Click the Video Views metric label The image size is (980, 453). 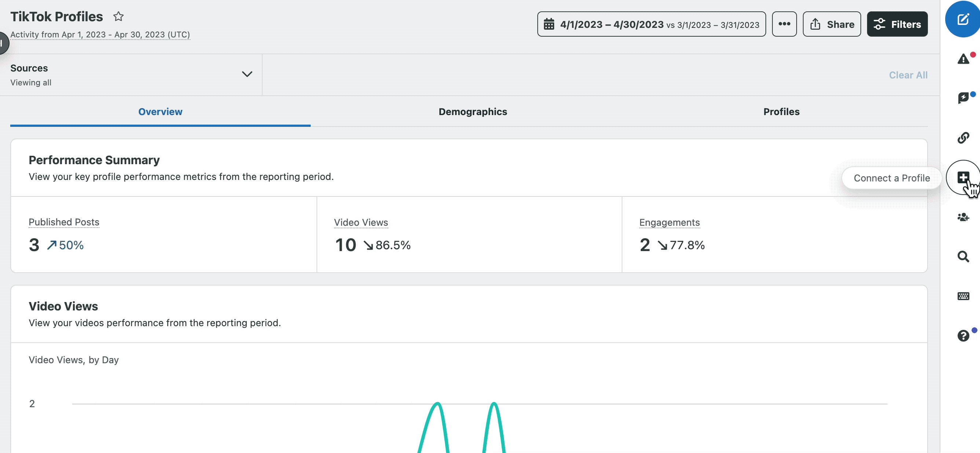pyautogui.click(x=361, y=222)
